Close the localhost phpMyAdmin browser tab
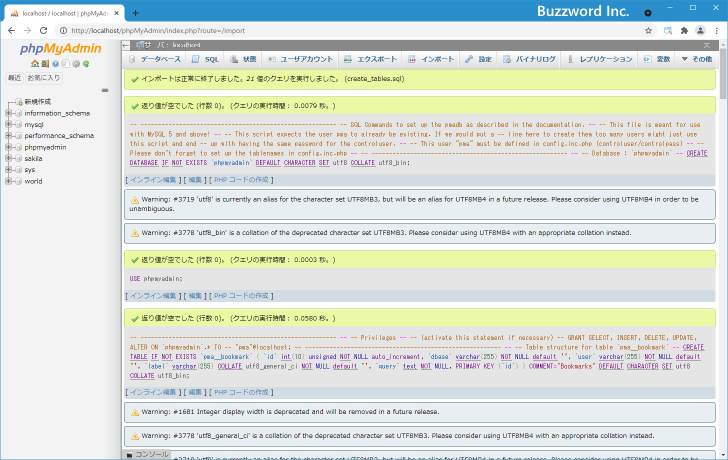 coord(117,13)
